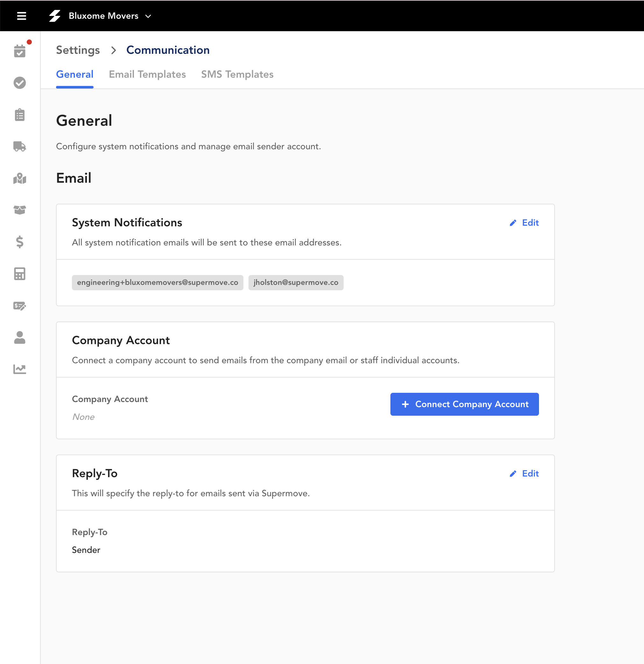Open the open-box storage icon
Viewport: 644px width, 664px height.
pyautogui.click(x=20, y=210)
